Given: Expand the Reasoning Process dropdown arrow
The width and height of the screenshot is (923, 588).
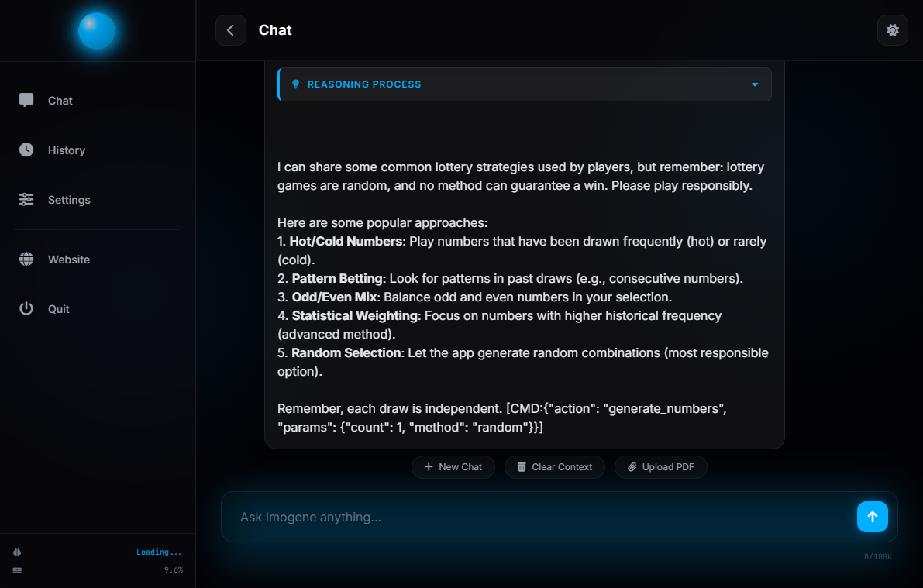Looking at the screenshot, I should [x=755, y=84].
